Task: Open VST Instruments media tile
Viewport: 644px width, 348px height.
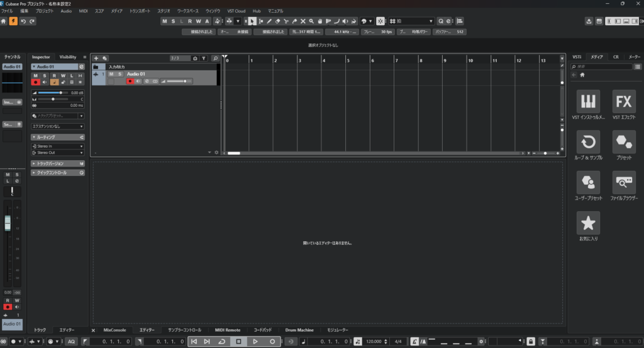Action: [588, 102]
